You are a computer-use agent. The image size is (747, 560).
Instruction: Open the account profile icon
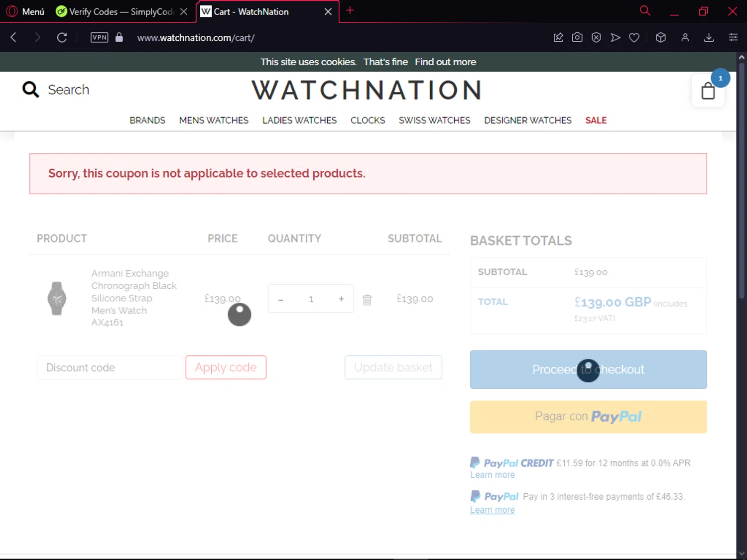pyautogui.click(x=685, y=37)
